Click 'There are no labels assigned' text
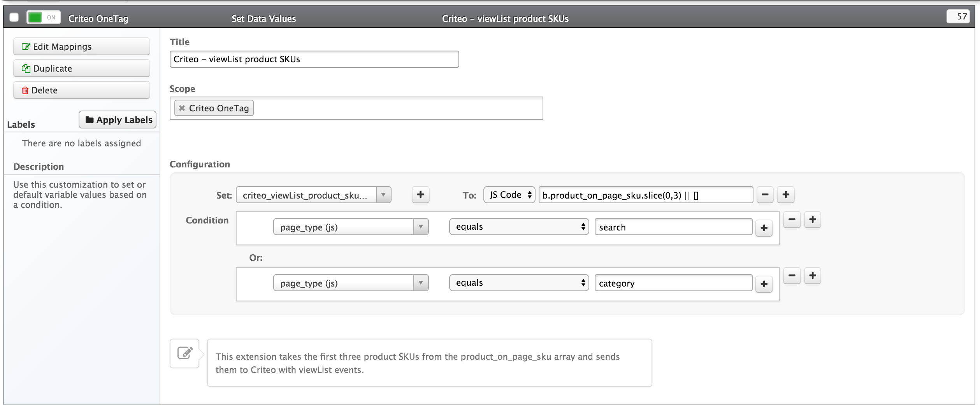This screenshot has width=980, height=408. coord(82,143)
